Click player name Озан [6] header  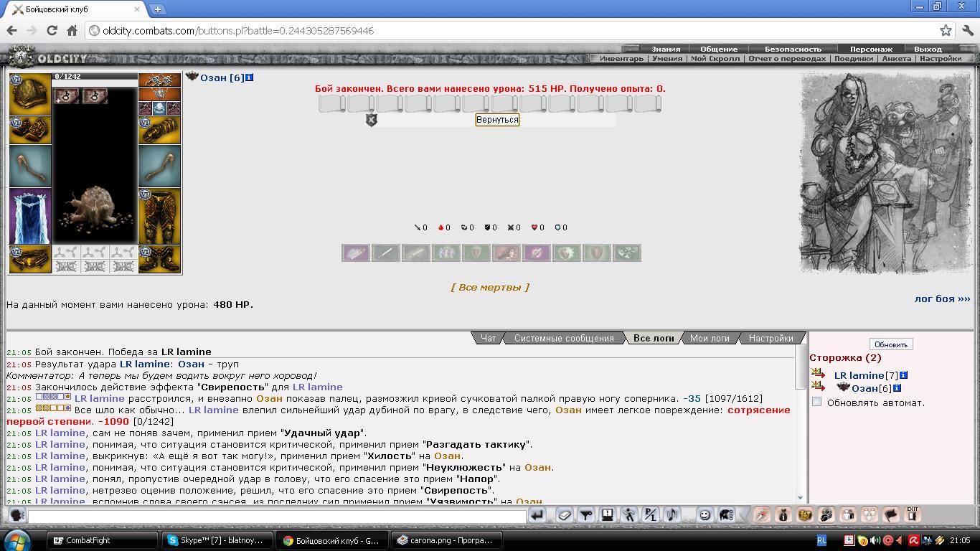tap(222, 77)
